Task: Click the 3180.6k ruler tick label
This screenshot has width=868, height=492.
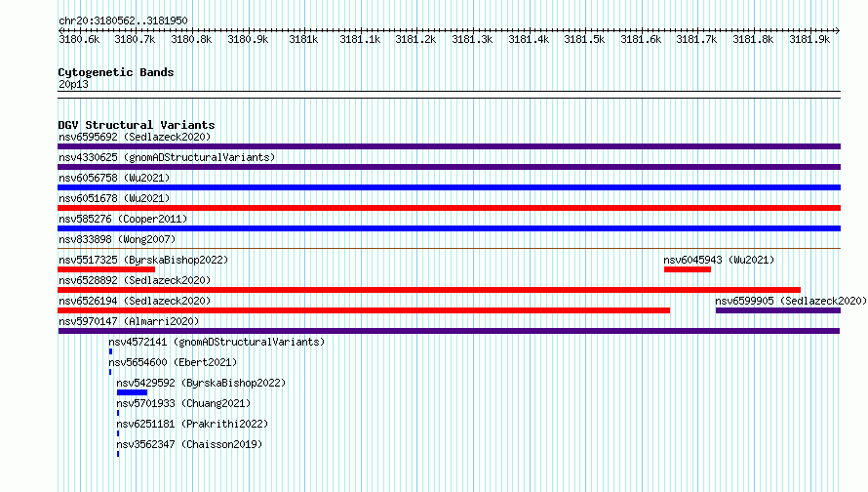Action: (x=79, y=39)
